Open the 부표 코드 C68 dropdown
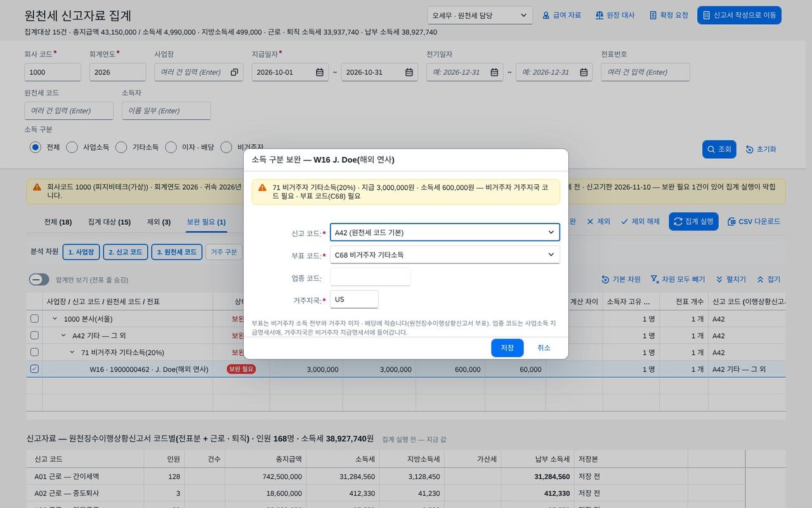Viewport: 812px width, 508px height. pos(445,255)
